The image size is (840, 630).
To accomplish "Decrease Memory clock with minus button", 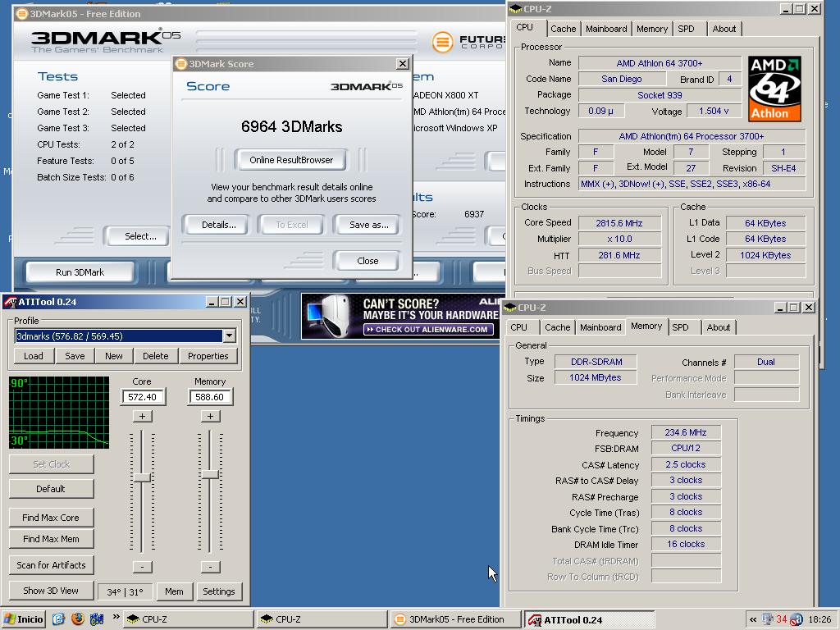I will click(x=210, y=567).
